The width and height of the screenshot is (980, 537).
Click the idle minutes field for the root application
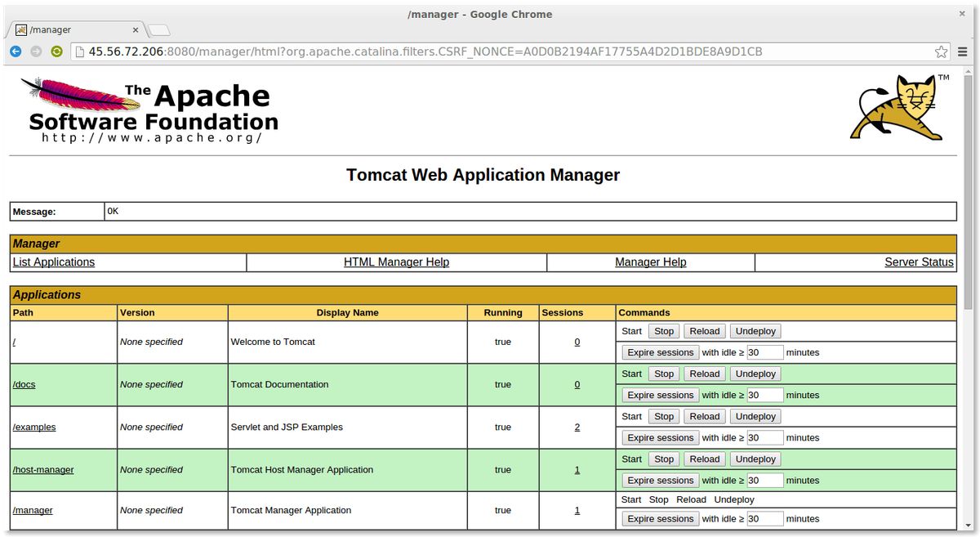click(765, 352)
